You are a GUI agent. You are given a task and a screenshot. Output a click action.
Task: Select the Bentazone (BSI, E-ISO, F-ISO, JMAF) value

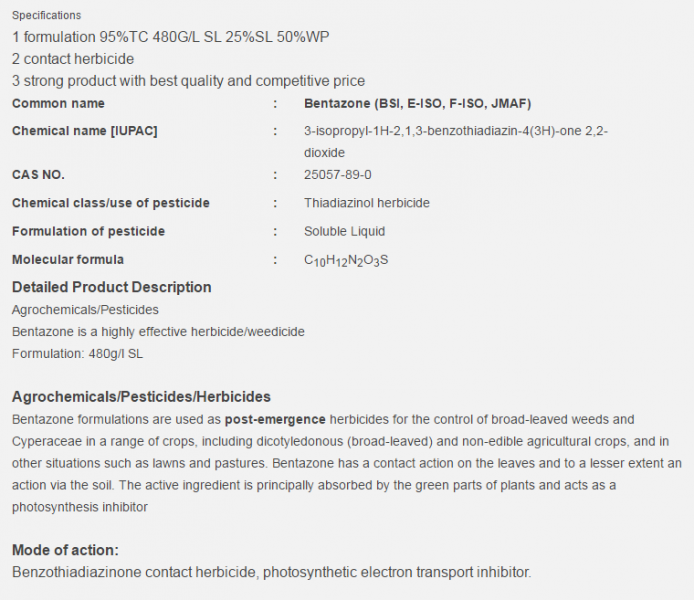point(417,104)
